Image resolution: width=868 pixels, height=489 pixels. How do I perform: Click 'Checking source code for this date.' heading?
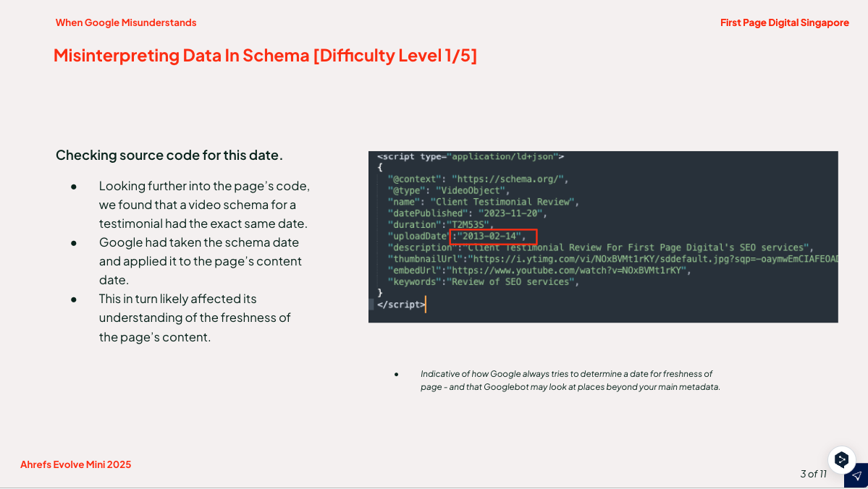169,155
